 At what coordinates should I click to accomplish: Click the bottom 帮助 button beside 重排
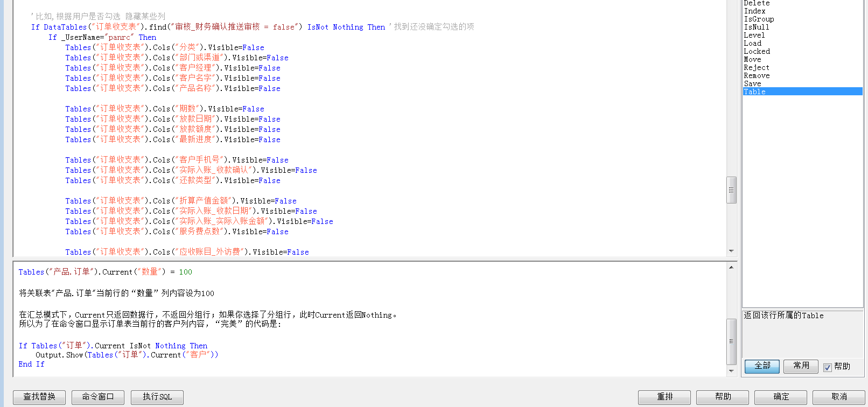coord(723,397)
